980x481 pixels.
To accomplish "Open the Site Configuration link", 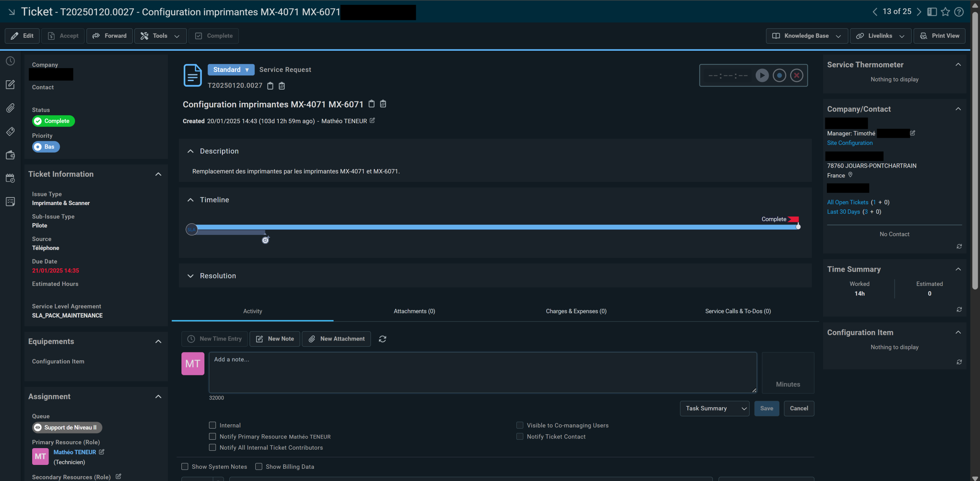I will [x=850, y=143].
